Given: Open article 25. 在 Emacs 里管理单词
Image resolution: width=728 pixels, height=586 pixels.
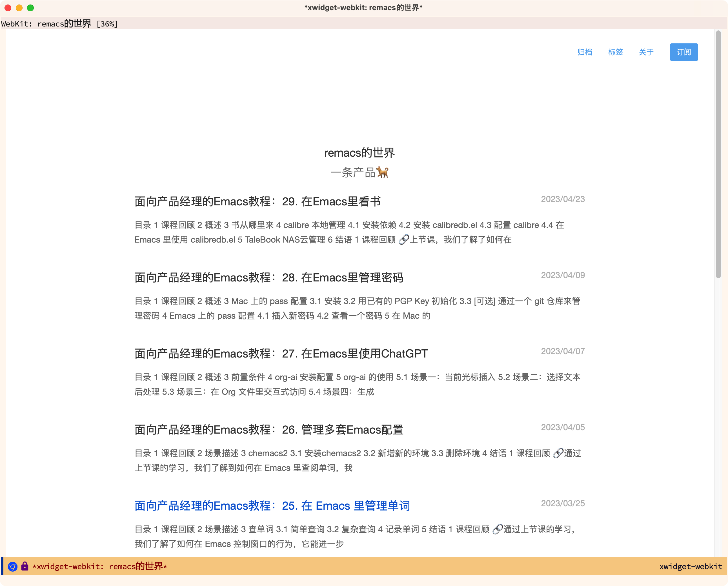Looking at the screenshot, I should pyautogui.click(x=272, y=506).
